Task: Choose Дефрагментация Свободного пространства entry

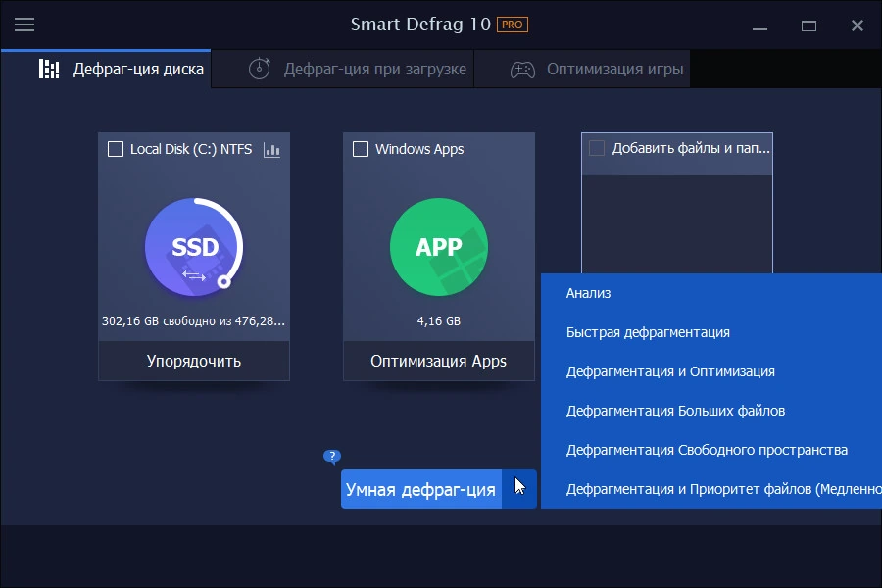Action: [711, 450]
